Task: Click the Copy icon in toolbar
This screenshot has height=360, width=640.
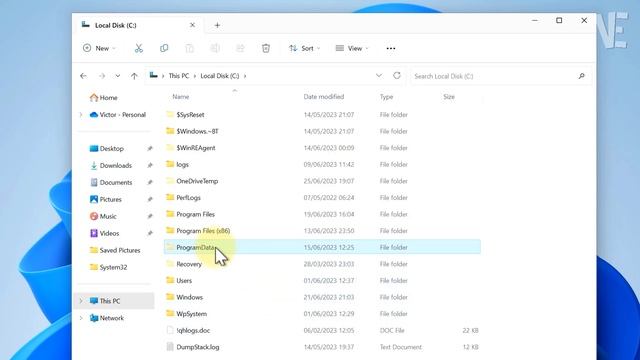Action: [164, 48]
